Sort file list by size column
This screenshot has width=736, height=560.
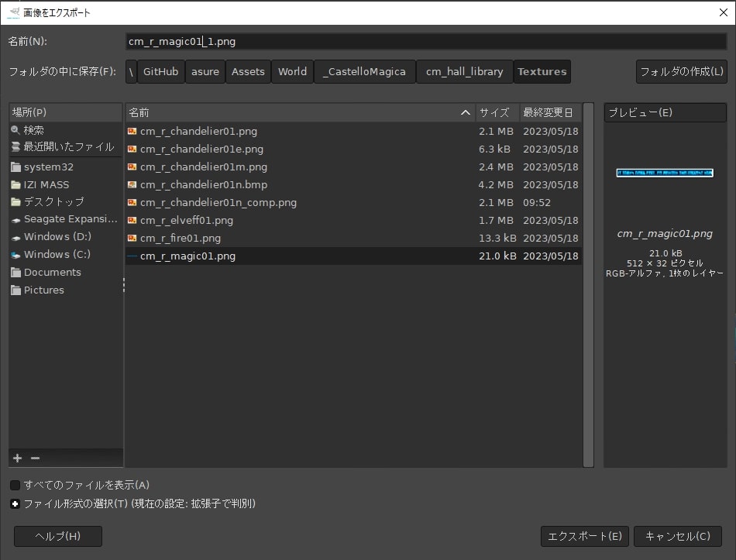pos(494,112)
